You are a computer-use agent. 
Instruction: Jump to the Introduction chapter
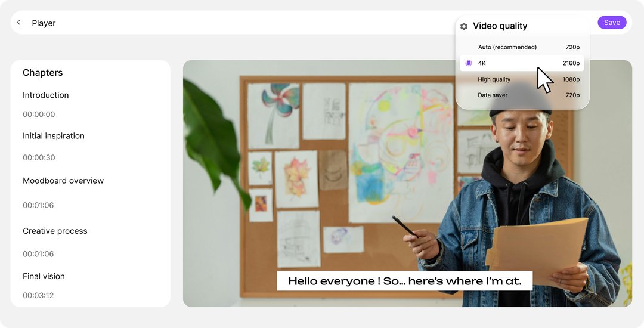[x=45, y=95]
